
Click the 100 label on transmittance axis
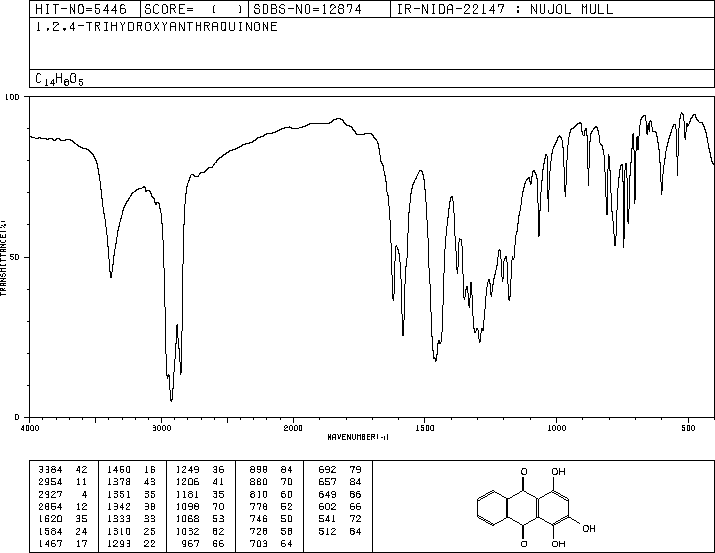pos(12,97)
